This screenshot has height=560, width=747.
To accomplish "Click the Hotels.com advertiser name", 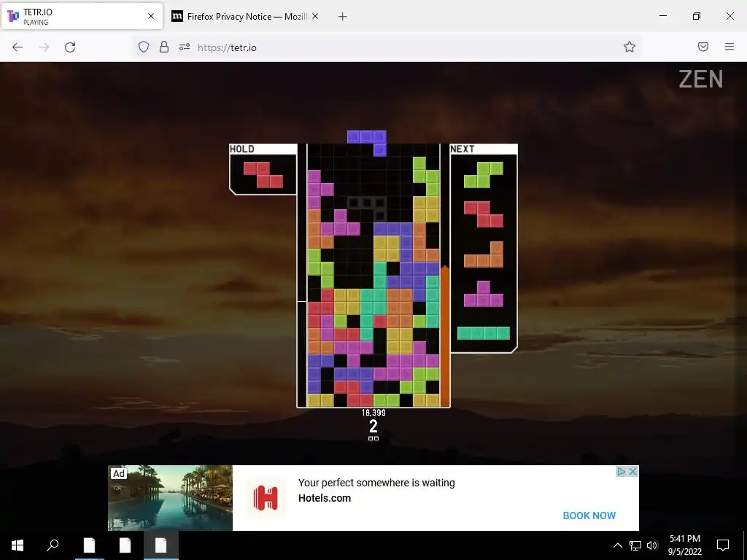I will [x=325, y=498].
